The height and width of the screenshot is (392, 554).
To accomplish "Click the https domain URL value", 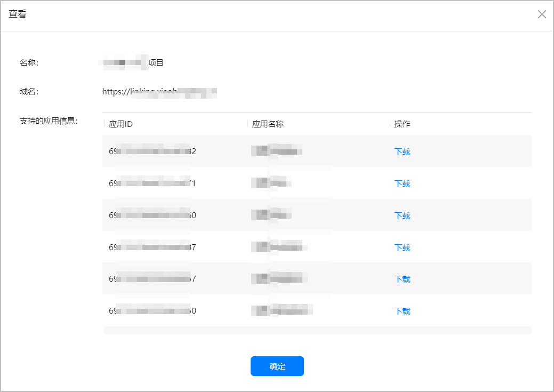I will pos(159,92).
